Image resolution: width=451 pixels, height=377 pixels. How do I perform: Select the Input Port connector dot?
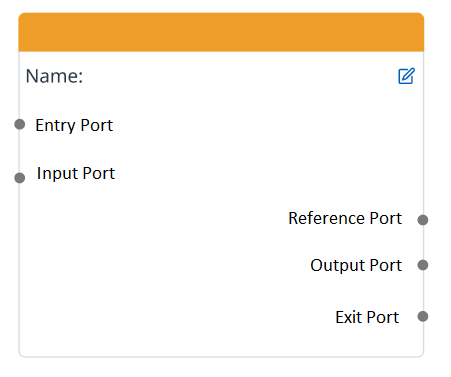20,178
